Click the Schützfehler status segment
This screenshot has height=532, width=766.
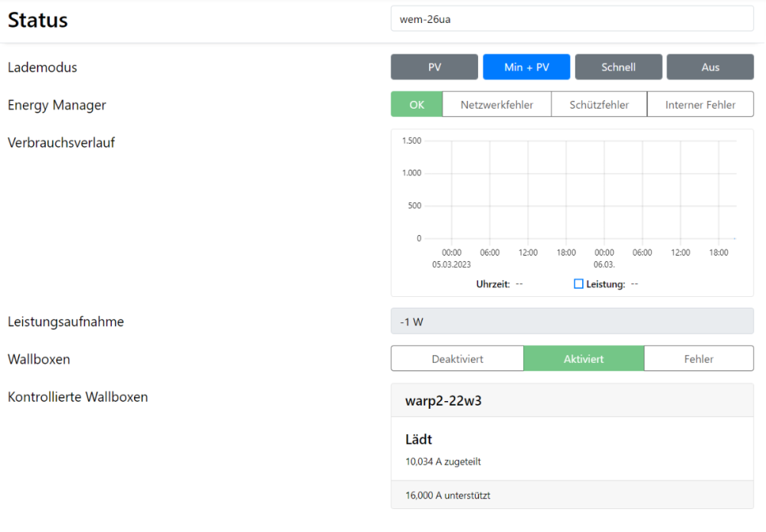[x=599, y=105]
